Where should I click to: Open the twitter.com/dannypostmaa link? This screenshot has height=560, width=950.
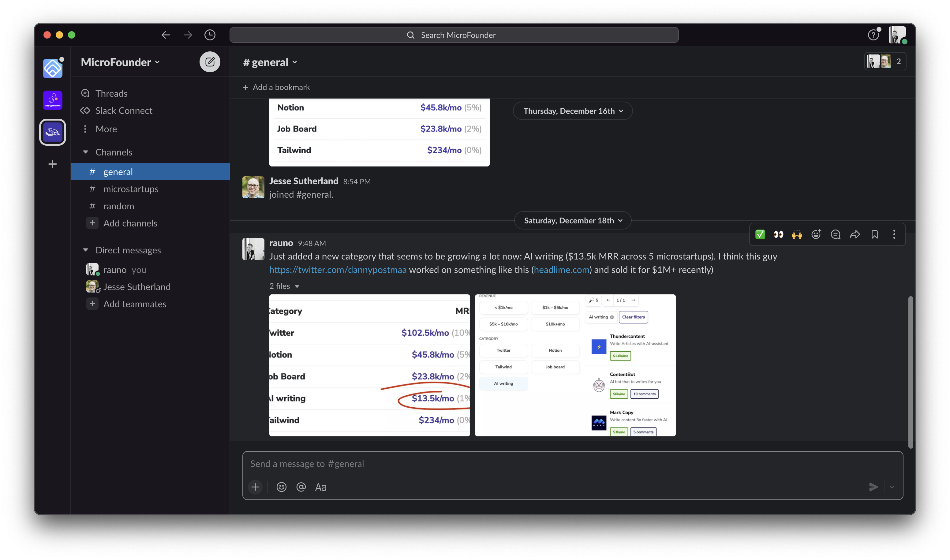tap(338, 270)
